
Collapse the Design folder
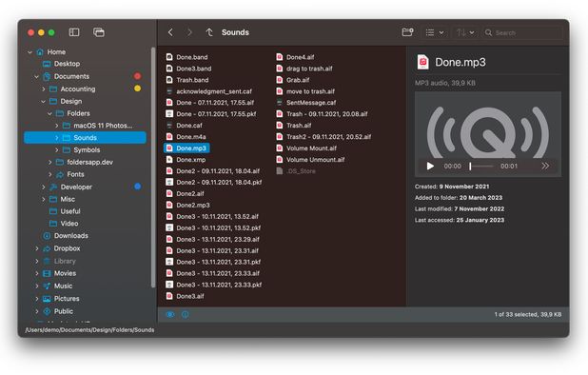coord(44,101)
